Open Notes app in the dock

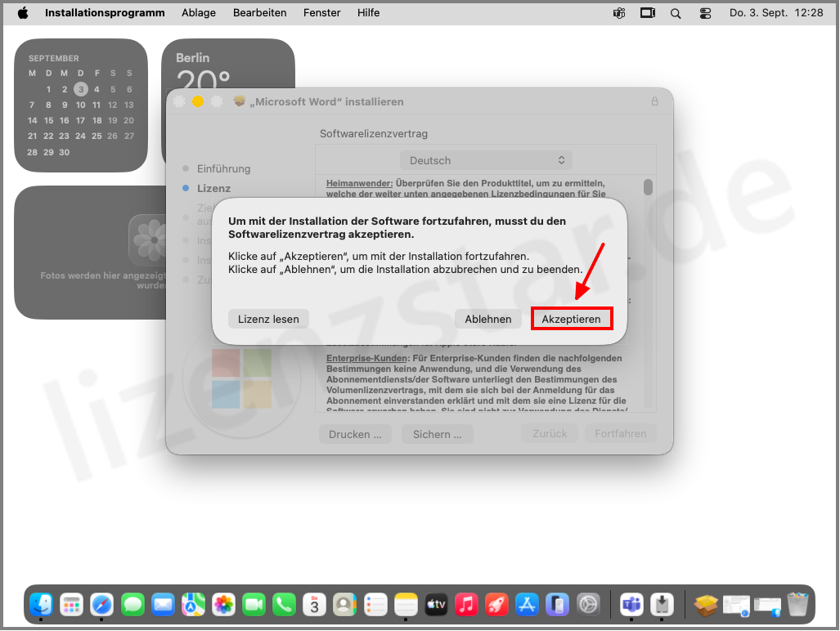[x=406, y=605]
